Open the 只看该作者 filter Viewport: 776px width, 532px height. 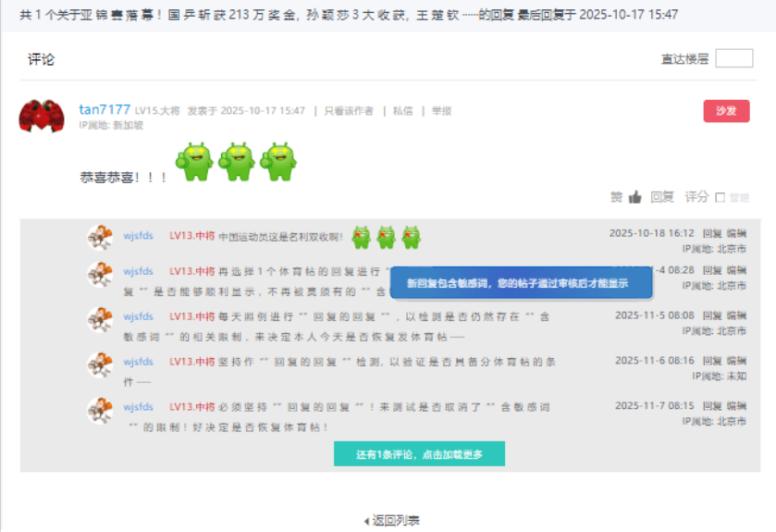pyautogui.click(x=348, y=111)
